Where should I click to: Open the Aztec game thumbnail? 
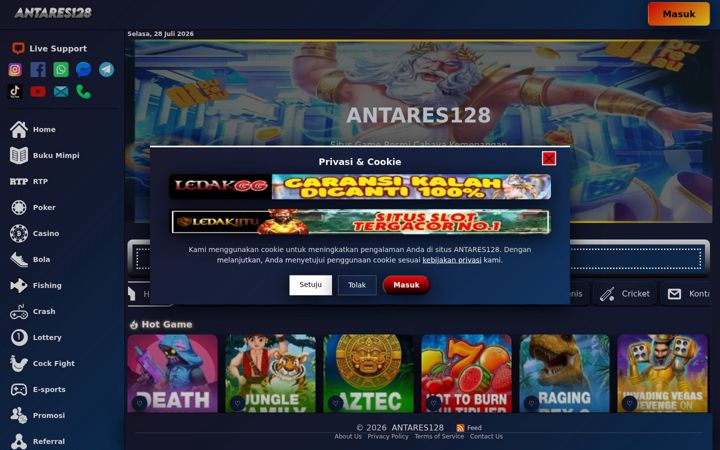(368, 373)
